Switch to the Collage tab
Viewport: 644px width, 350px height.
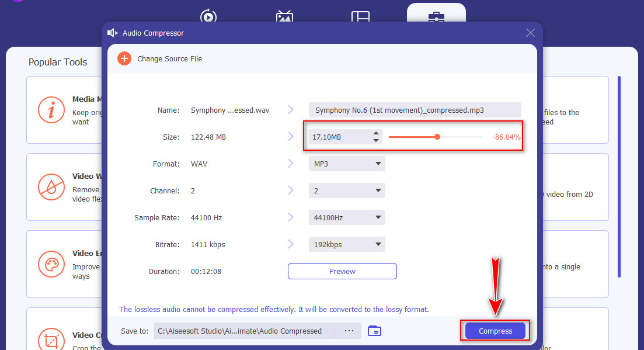point(360,17)
